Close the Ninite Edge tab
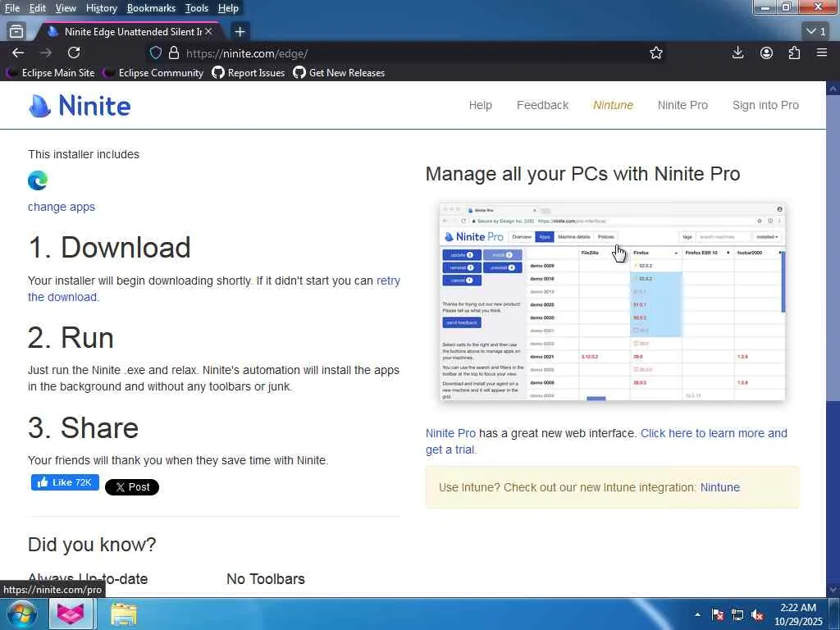 click(x=208, y=32)
